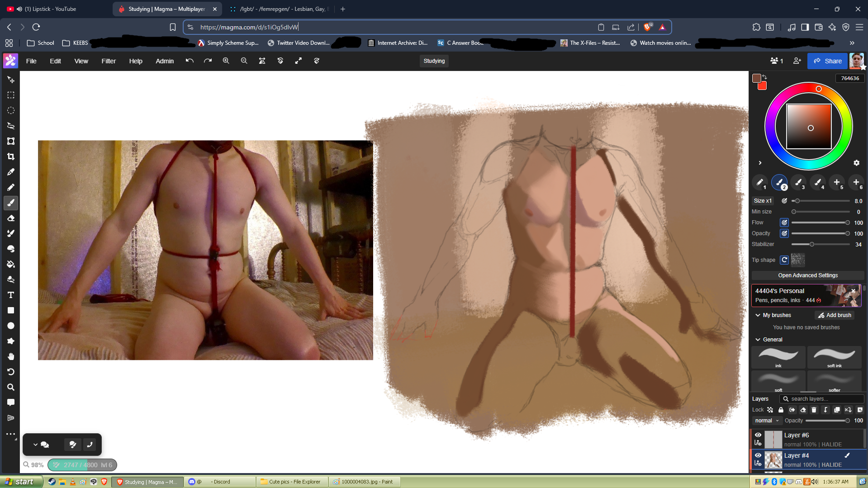Viewport: 868px width, 488px height.
Task: Click the Zoom in magnifier icon
Action: 226,61
